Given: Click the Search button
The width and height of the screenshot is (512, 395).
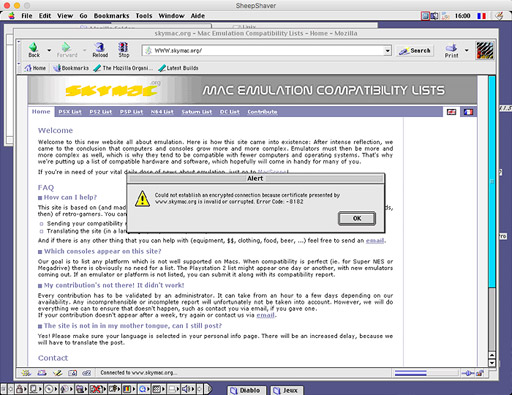Looking at the screenshot, I should click(415, 51).
